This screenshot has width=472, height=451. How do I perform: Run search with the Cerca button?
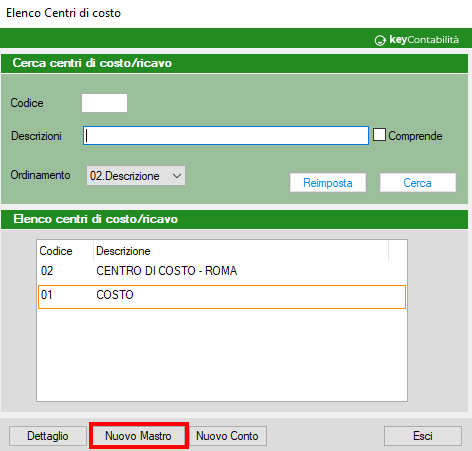click(418, 183)
